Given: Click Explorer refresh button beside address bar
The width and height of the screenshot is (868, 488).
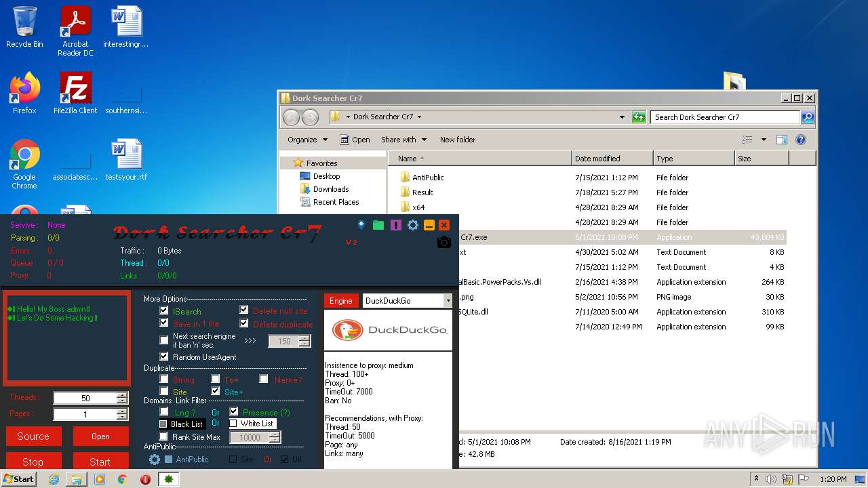Looking at the screenshot, I should (x=639, y=117).
